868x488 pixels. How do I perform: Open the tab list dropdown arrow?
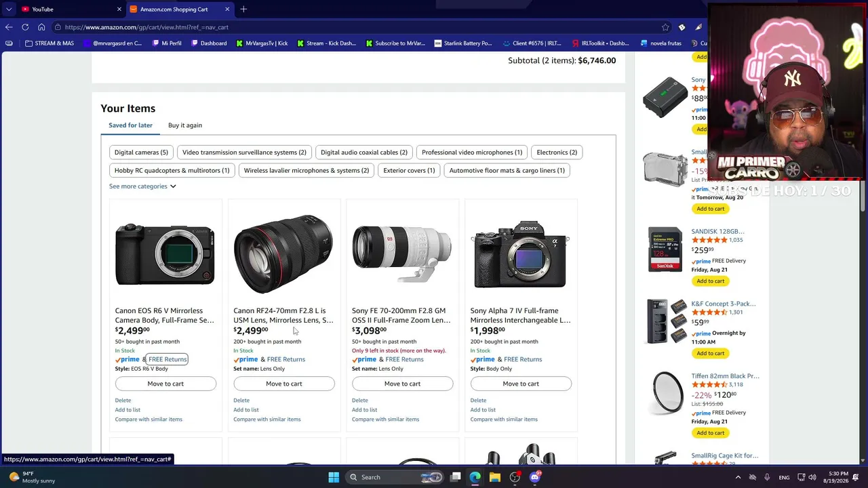tap(9, 9)
